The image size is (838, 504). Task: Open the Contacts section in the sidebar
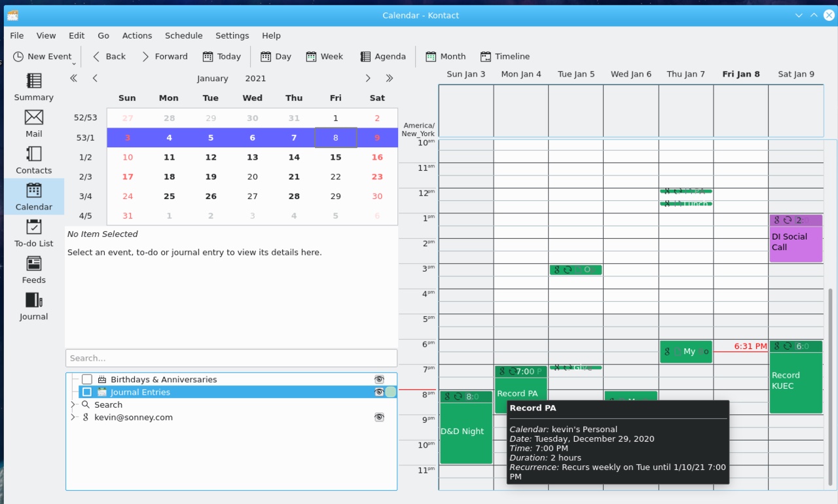pos(33,161)
